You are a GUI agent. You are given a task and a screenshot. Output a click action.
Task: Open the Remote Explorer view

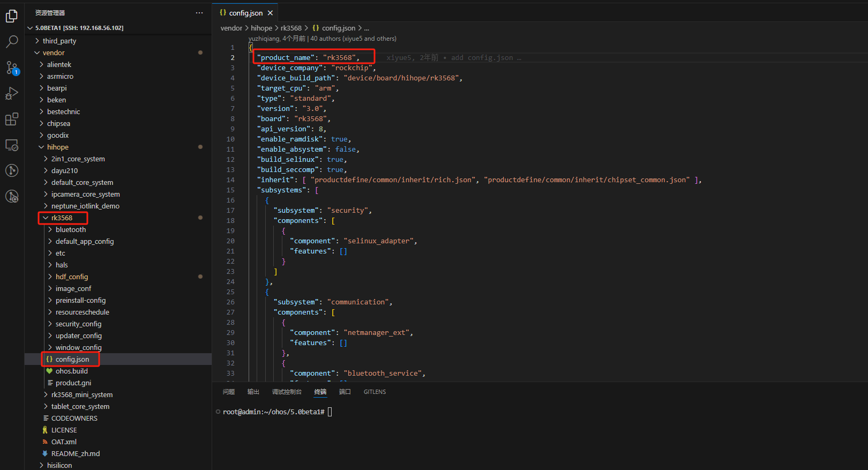point(12,145)
